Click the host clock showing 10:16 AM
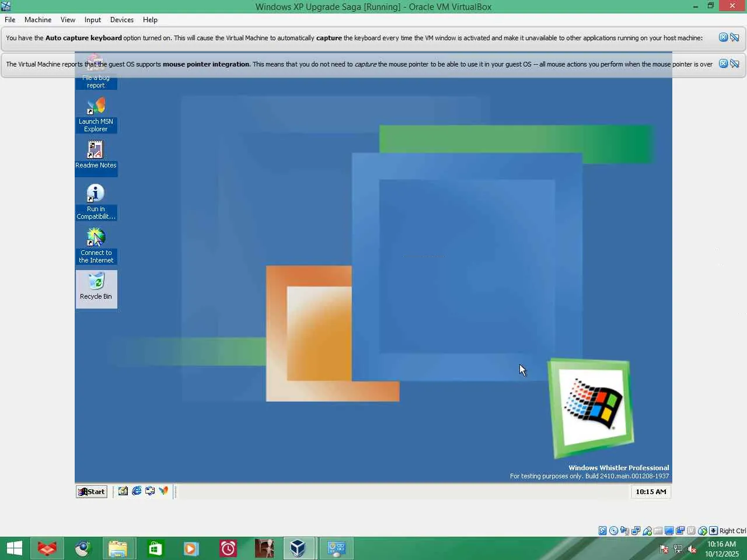This screenshot has height=560, width=747. [x=722, y=549]
